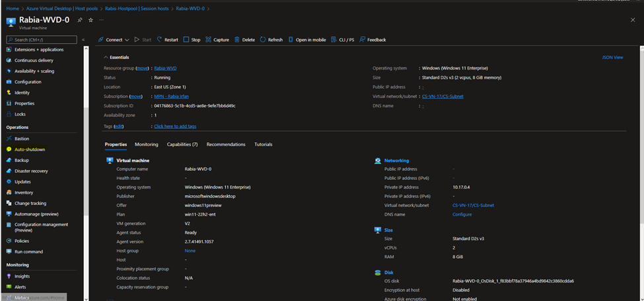
Task: Open Rabis-Hostpool | Session hosts breadcrumb
Action: pos(137,8)
